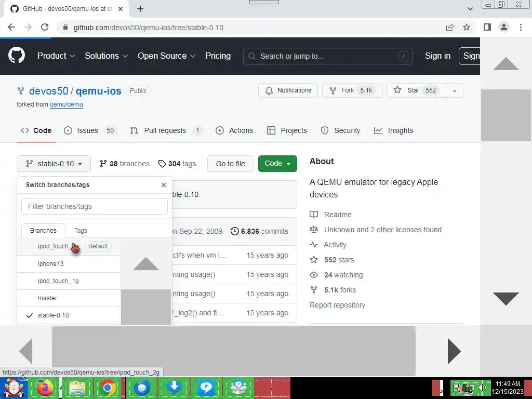532x399 pixels.
Task: Fork the repository with Fork button
Action: click(352, 90)
